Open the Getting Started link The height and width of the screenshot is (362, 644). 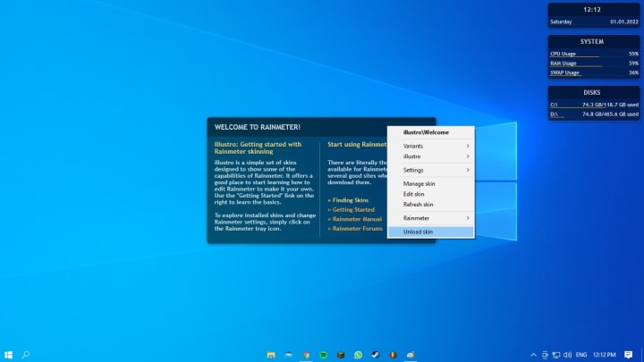click(x=352, y=210)
